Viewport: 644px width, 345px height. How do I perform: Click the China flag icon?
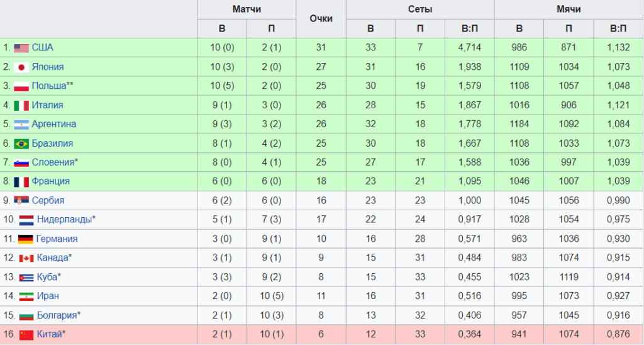[x=26, y=335]
